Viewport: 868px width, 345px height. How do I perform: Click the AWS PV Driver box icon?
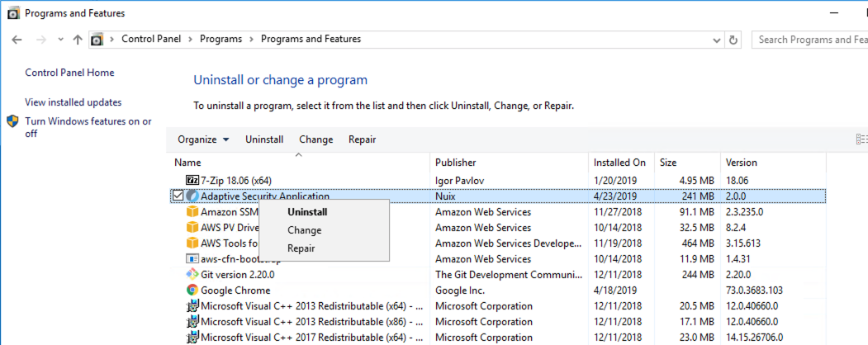192,227
